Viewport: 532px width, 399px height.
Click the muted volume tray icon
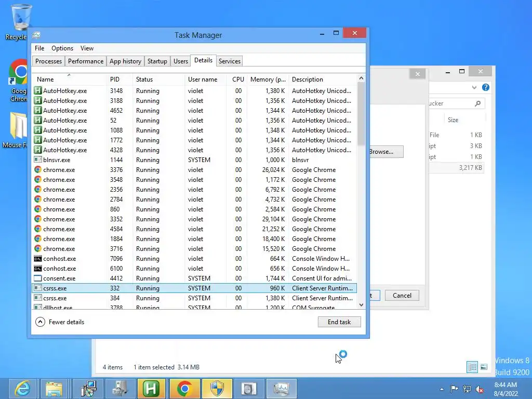[x=480, y=389]
